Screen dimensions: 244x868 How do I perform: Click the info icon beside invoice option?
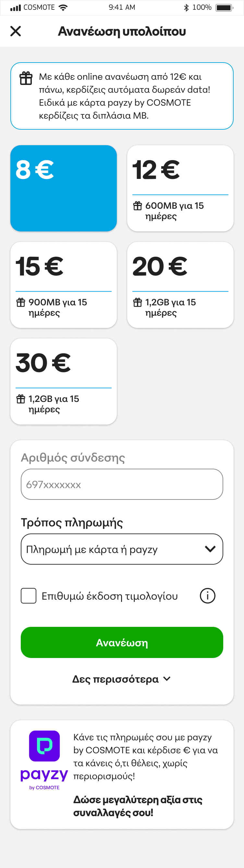pos(208,596)
